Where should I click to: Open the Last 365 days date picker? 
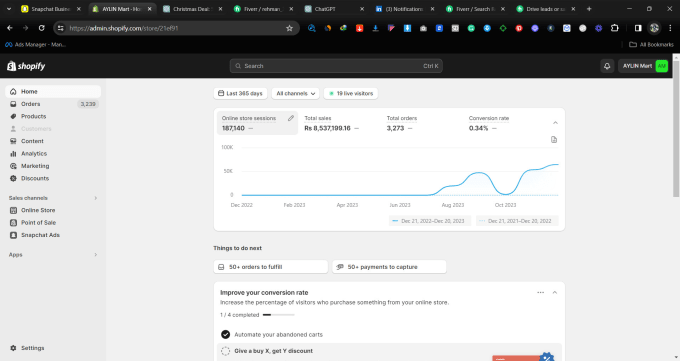click(240, 93)
